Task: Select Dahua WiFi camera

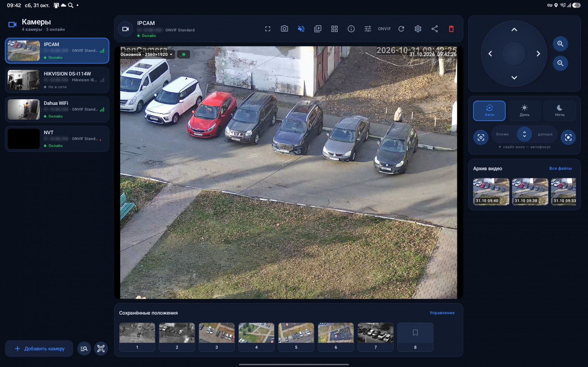Action: coord(57,109)
